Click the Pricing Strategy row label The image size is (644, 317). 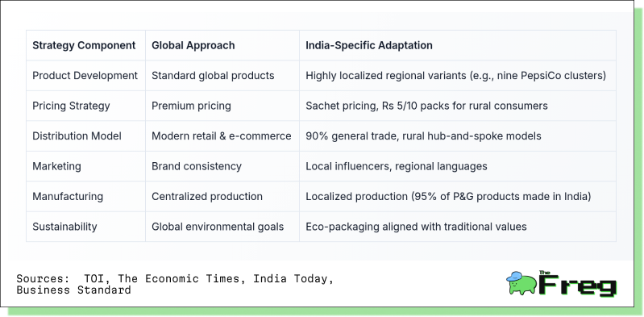(71, 106)
